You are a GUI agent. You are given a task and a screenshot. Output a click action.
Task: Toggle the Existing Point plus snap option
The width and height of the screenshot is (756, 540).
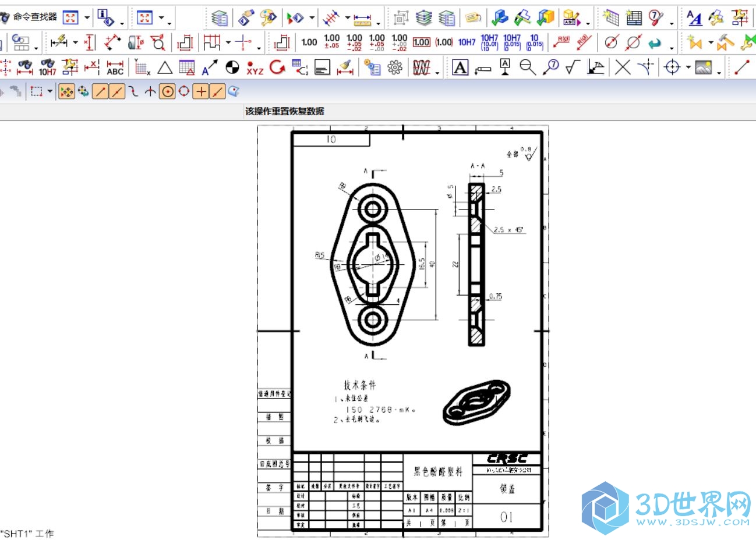point(201,91)
